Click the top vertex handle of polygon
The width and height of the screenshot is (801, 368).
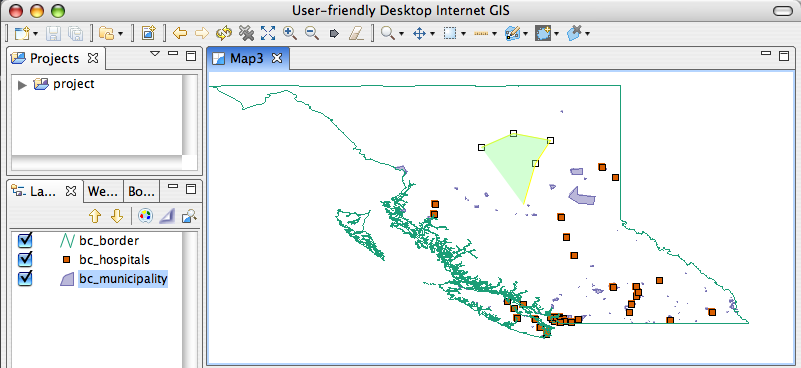point(513,133)
